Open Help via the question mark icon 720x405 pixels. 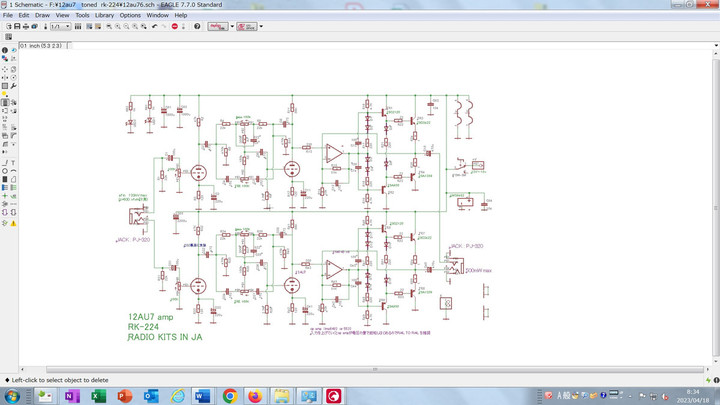pyautogui.click(x=197, y=26)
